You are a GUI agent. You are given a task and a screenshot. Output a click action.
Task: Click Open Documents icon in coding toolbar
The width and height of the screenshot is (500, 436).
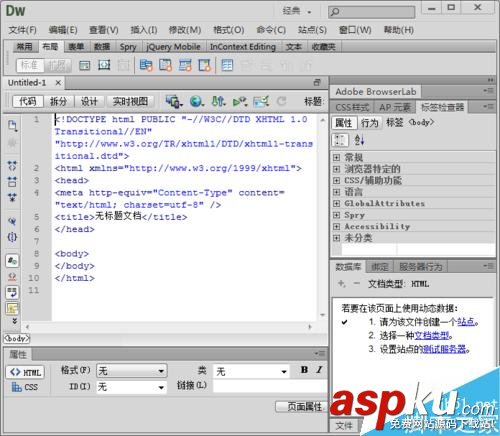click(x=12, y=126)
